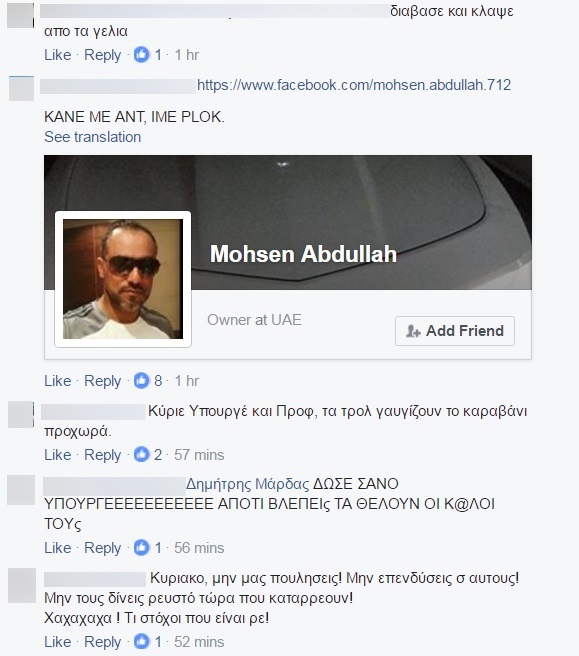Add Mohsen Abdullah as a friend
Screen dimensions: 579x656
pos(455,331)
